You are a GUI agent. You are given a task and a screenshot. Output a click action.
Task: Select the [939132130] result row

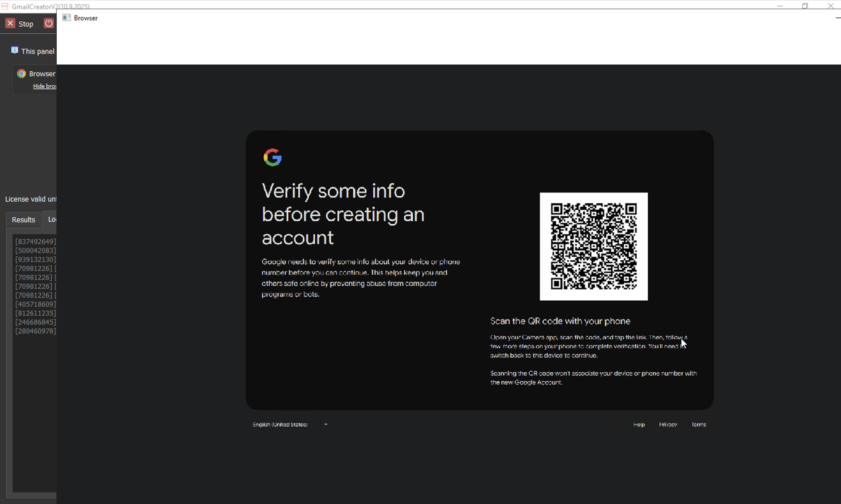35,259
